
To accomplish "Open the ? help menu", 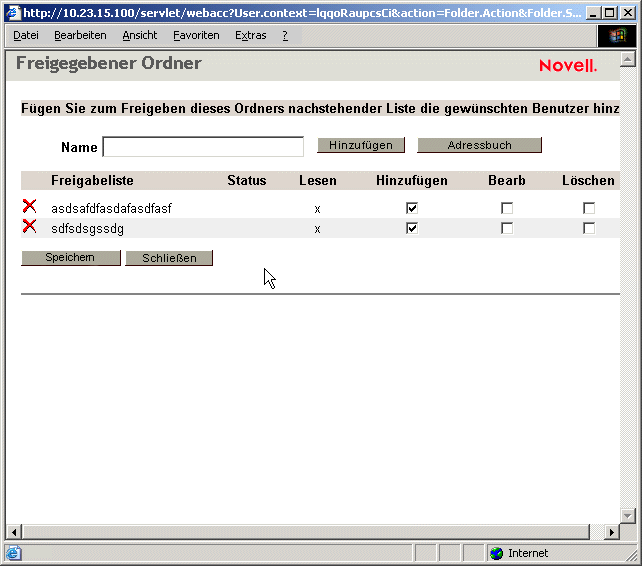I will point(285,36).
